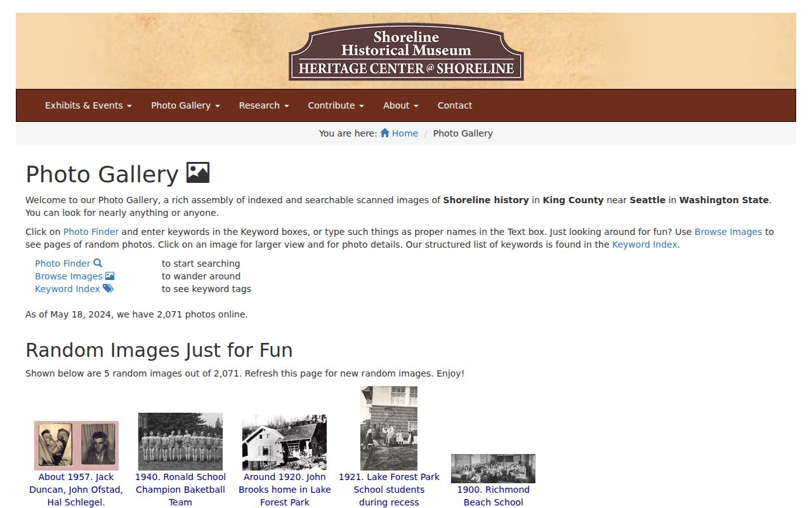The height and width of the screenshot is (508, 812).
Task: Open the Contribute dropdown menu
Action: tap(336, 105)
